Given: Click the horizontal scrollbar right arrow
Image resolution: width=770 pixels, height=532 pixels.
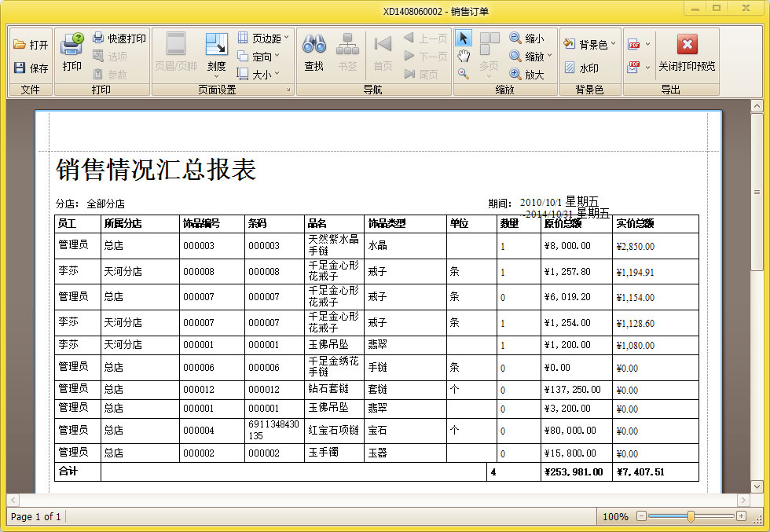Looking at the screenshot, I should [743, 500].
